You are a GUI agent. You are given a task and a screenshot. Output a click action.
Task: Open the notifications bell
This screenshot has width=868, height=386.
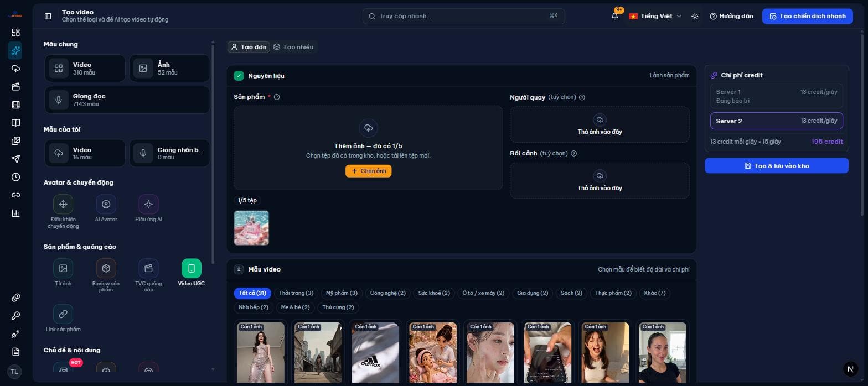pyautogui.click(x=615, y=16)
